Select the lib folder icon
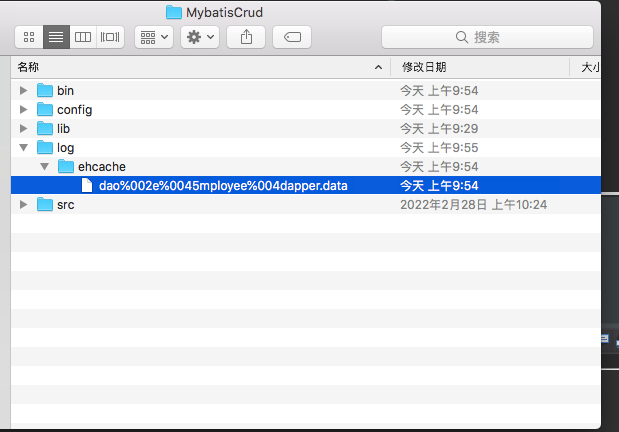 [x=45, y=128]
